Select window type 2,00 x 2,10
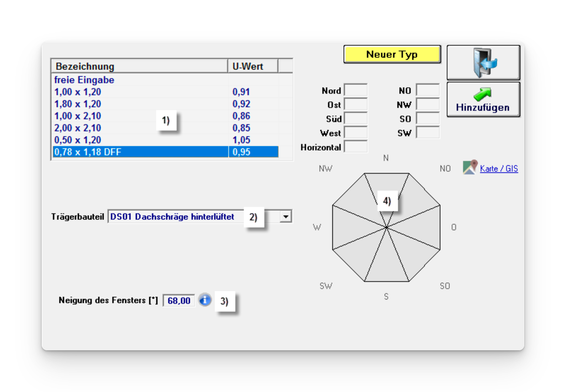This screenshot has width=566, height=392. (78, 128)
